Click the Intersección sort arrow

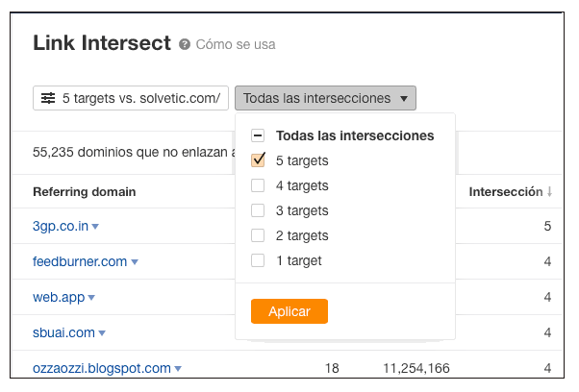click(549, 192)
